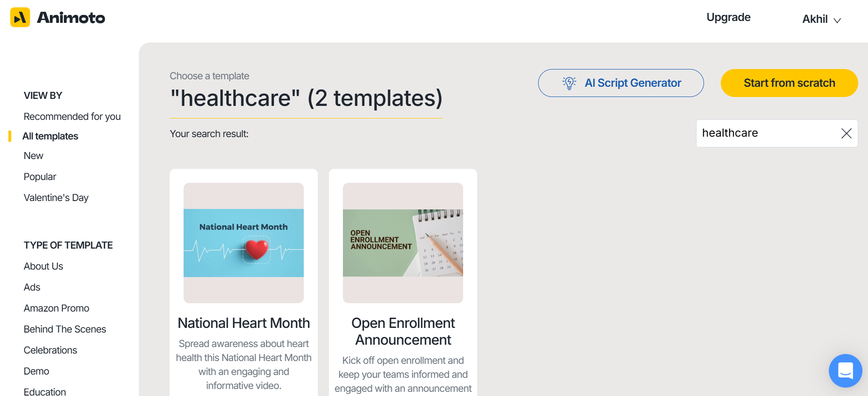The image size is (868, 396).
Task: Select the Open Enrollment Announcement template thumbnail
Action: (403, 242)
